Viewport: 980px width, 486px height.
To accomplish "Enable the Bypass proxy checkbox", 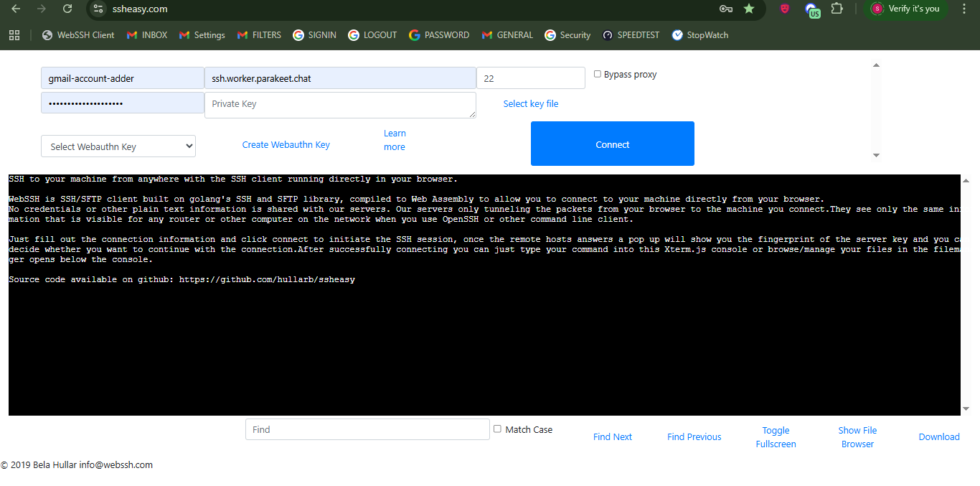I will (598, 74).
